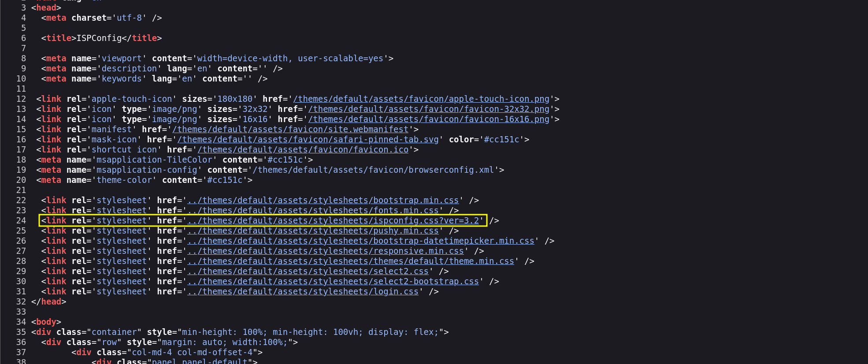Image resolution: width=868 pixels, height=364 pixels.
Task: Open the theme.min.css stylesheet link
Action: pyautogui.click(x=351, y=261)
